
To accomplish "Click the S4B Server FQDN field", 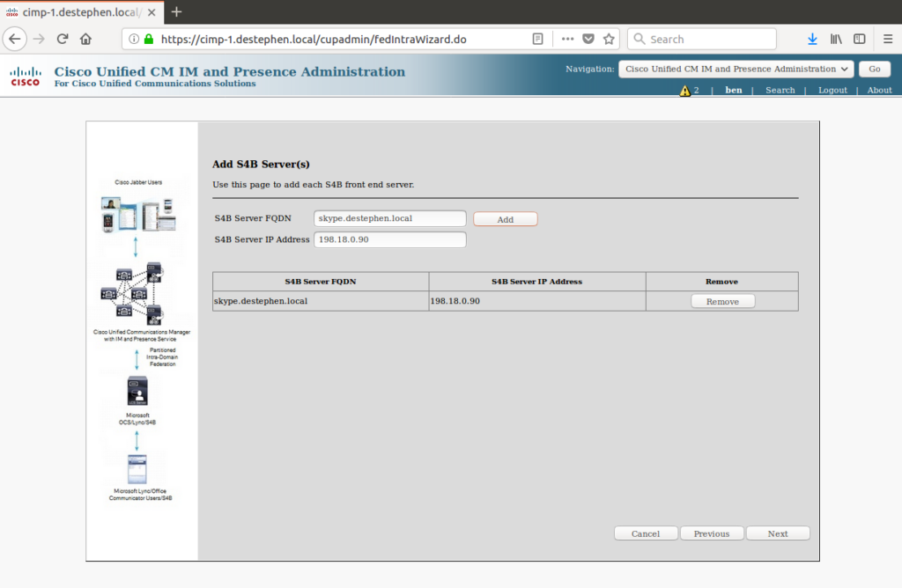I will (x=390, y=218).
